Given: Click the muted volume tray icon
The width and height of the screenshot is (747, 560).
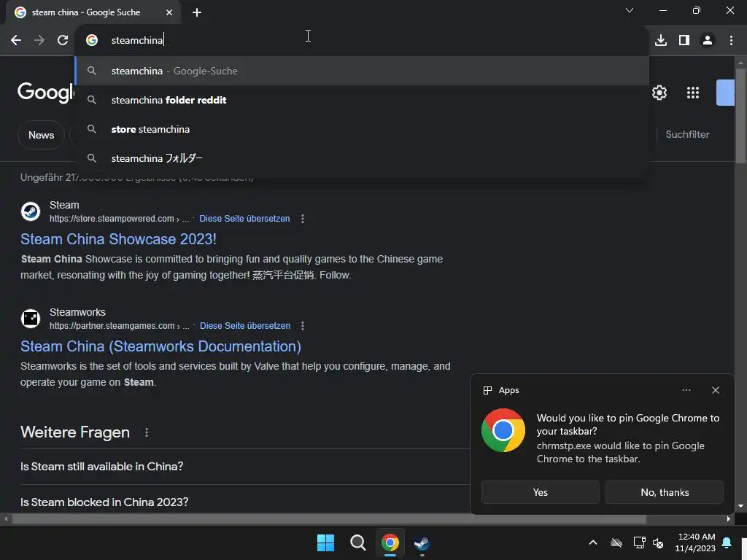Looking at the screenshot, I should (x=658, y=542).
